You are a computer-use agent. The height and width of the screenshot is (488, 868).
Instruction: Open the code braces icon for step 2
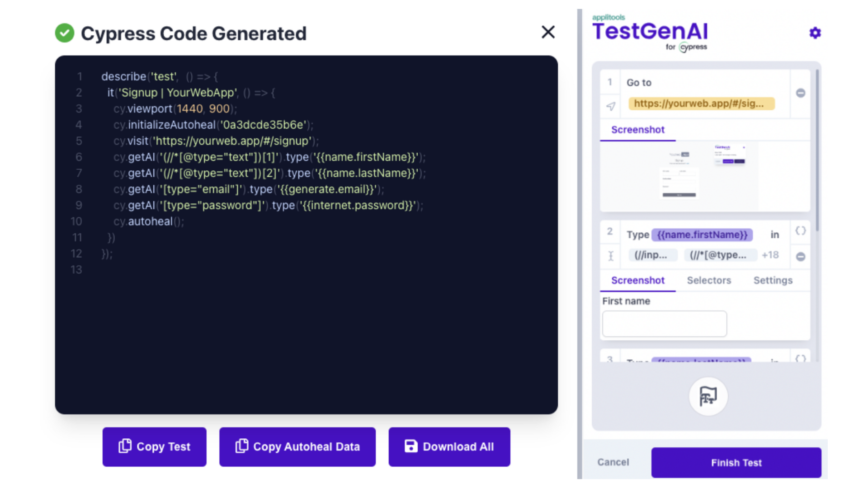click(800, 231)
